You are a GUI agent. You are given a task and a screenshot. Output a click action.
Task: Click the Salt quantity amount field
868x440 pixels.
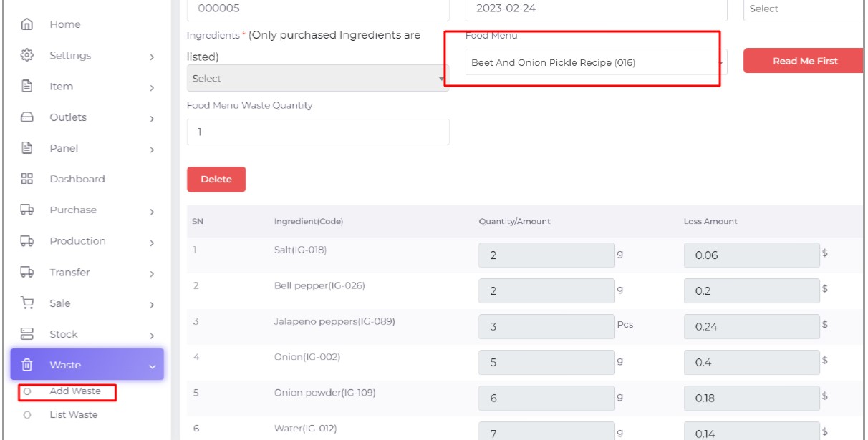pyautogui.click(x=546, y=255)
